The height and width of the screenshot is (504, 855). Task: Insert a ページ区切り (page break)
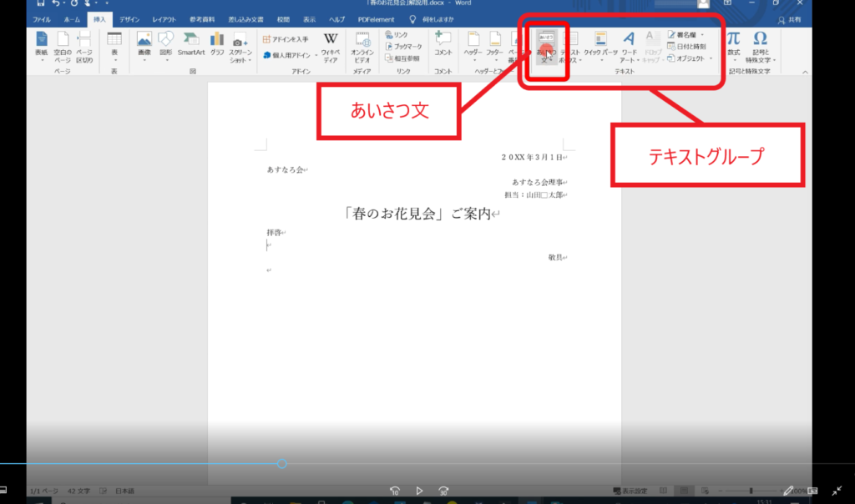click(x=84, y=45)
